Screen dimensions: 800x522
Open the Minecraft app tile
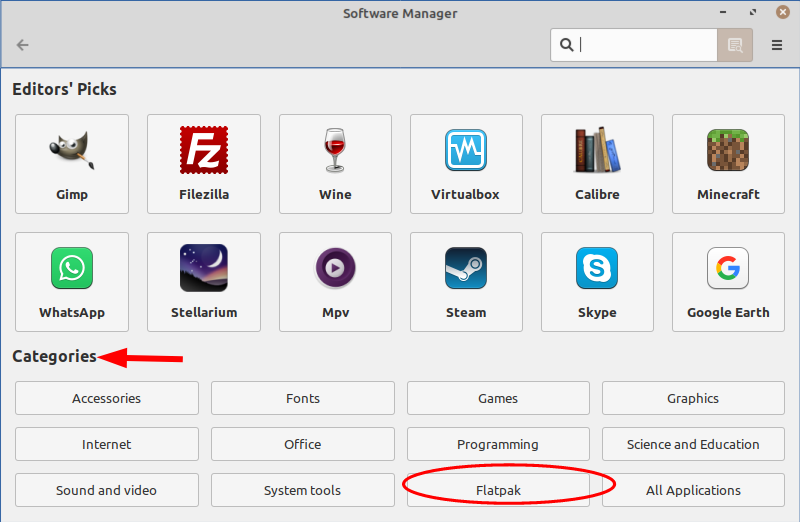[728, 164]
